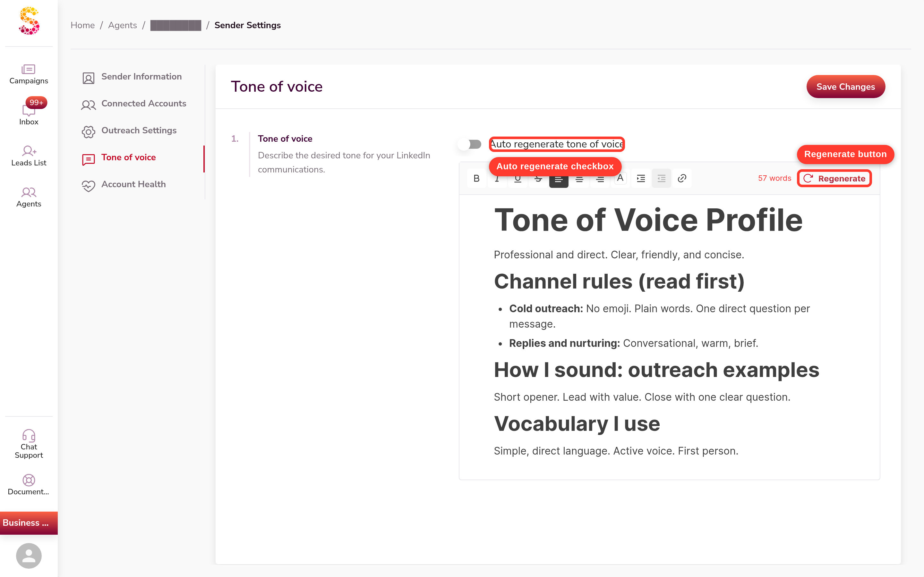
Task: Insert a hyperlink using the link icon
Action: 682,178
